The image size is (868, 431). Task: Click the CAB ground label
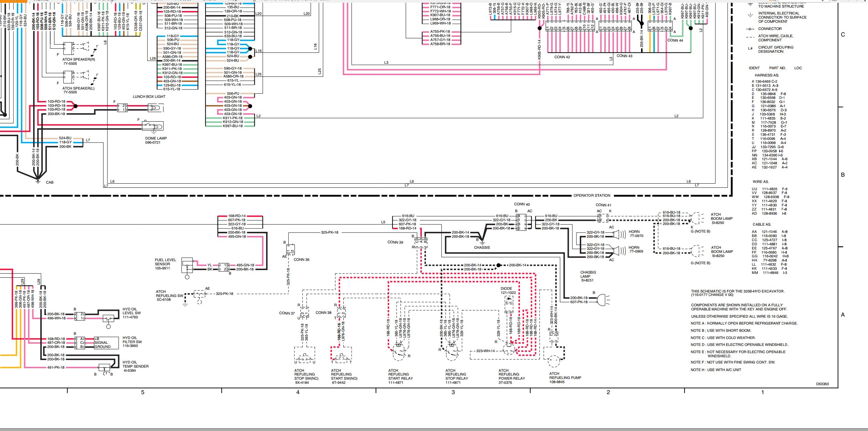coord(50,182)
